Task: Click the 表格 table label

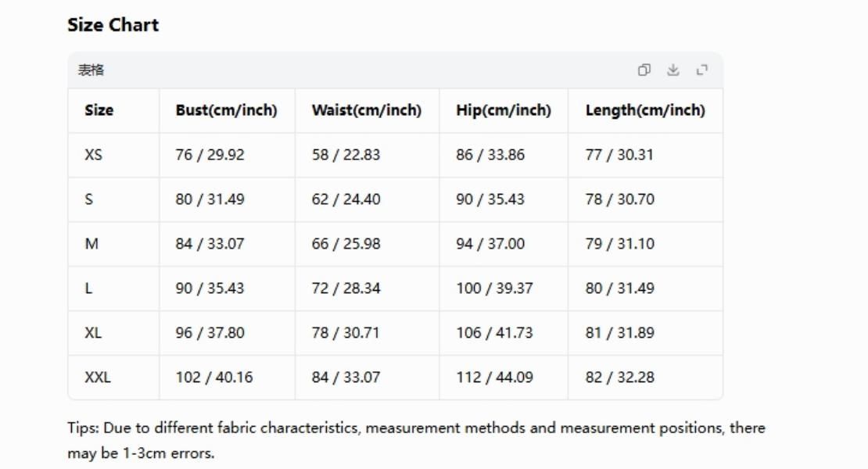Action: pos(91,70)
